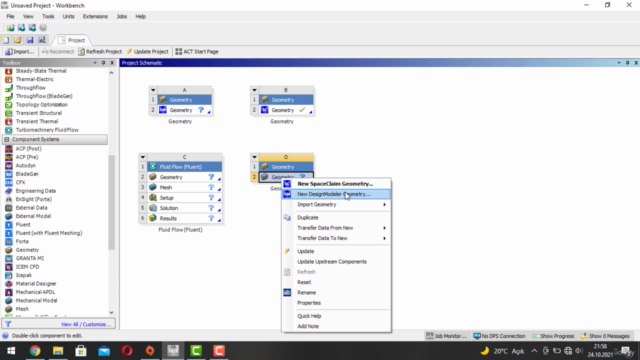Click the Geometry component in Toolbox
Viewport: 640px width, 360px height.
[27, 250]
